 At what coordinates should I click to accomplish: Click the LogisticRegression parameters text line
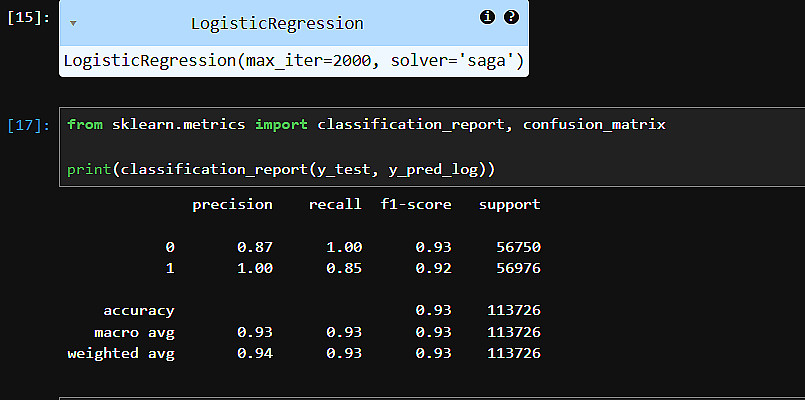(x=293, y=61)
